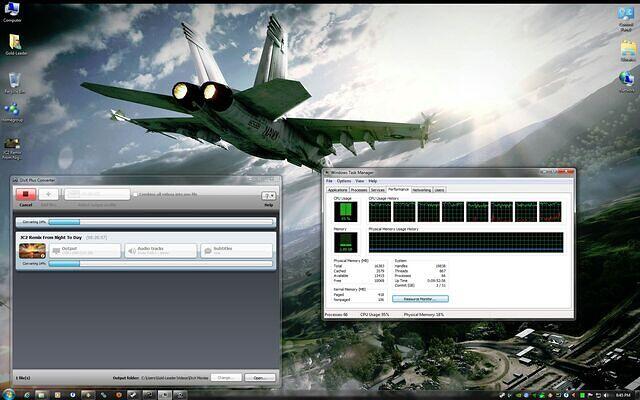Open the Recycle Bin desktop icon

click(16, 82)
